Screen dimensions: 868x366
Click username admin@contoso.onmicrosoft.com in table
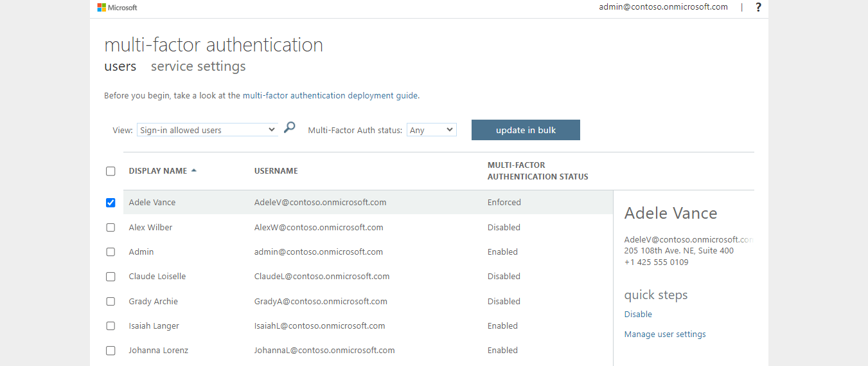pyautogui.click(x=319, y=252)
